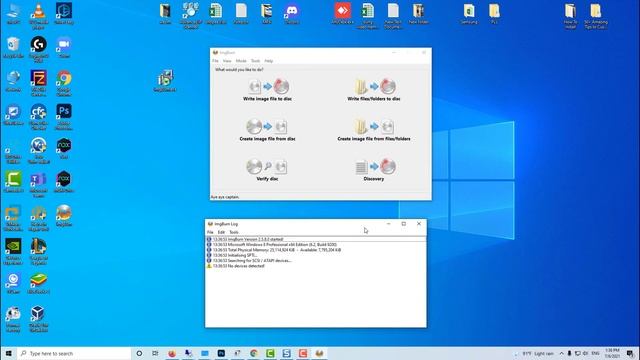Open Task View on the taskbar
Screen dimensions: 640x360
pos(156,353)
